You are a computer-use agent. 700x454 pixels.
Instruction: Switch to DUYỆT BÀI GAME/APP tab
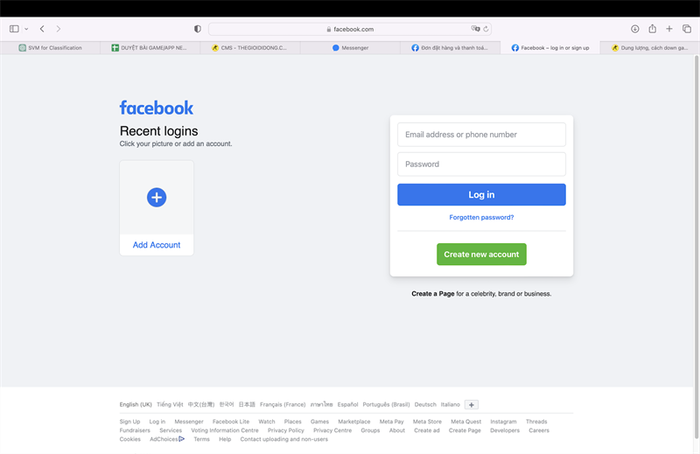pyautogui.click(x=150, y=48)
